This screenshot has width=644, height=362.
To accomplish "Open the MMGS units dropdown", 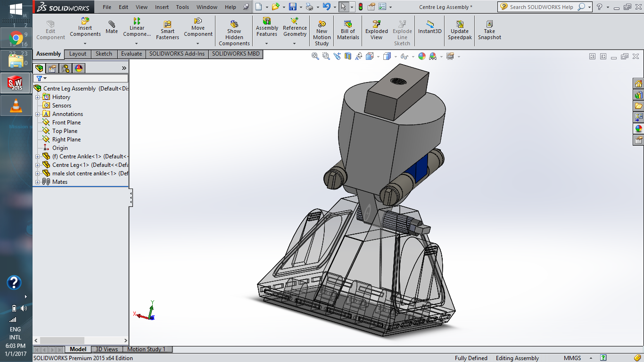I will coord(576,358).
